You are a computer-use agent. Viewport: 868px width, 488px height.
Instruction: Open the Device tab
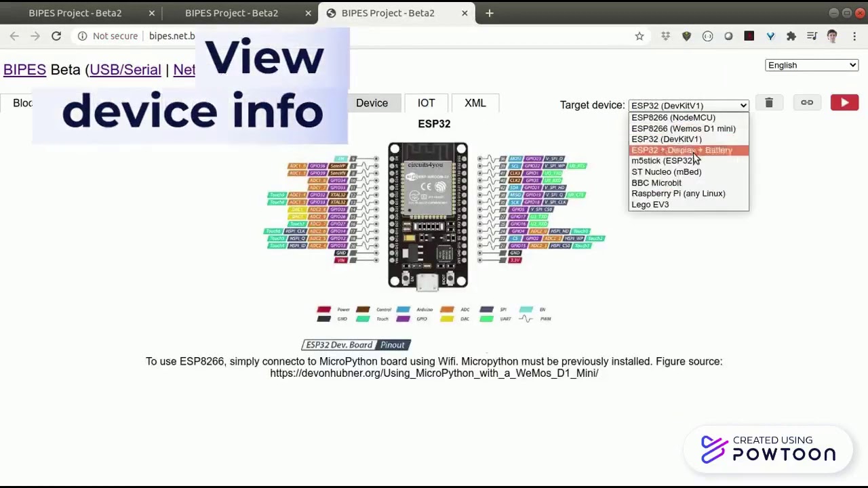(372, 103)
